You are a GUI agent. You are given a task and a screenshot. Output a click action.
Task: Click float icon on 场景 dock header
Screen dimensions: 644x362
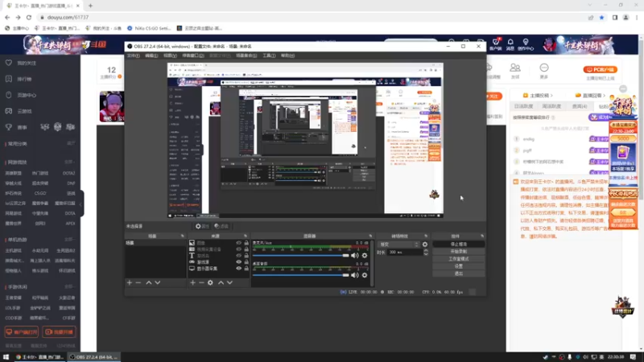click(x=183, y=236)
